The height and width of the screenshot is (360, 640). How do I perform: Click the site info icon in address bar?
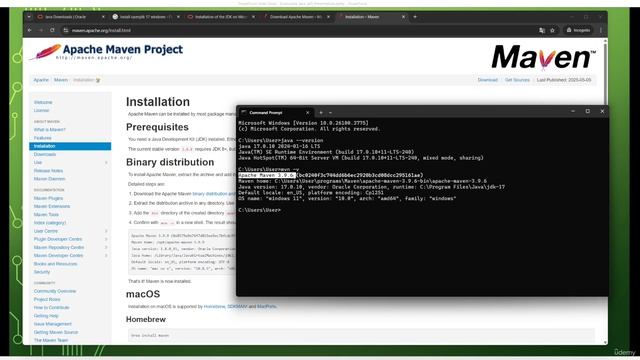pos(66,30)
